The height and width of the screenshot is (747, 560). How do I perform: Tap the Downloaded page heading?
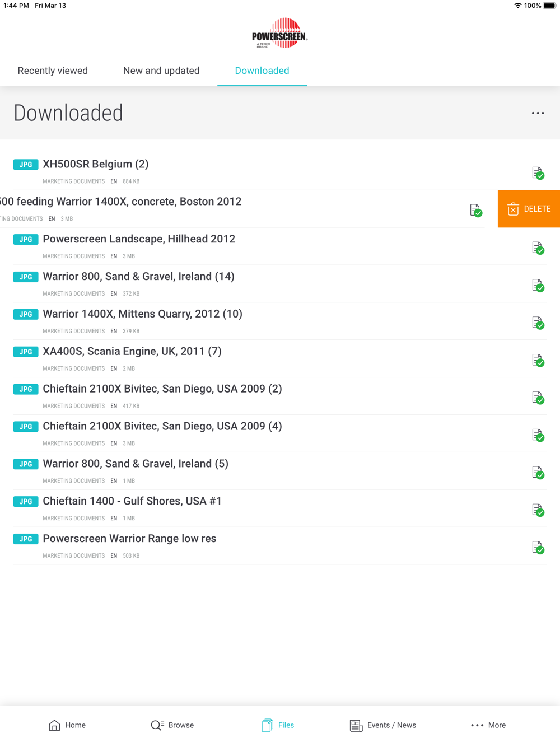(68, 113)
